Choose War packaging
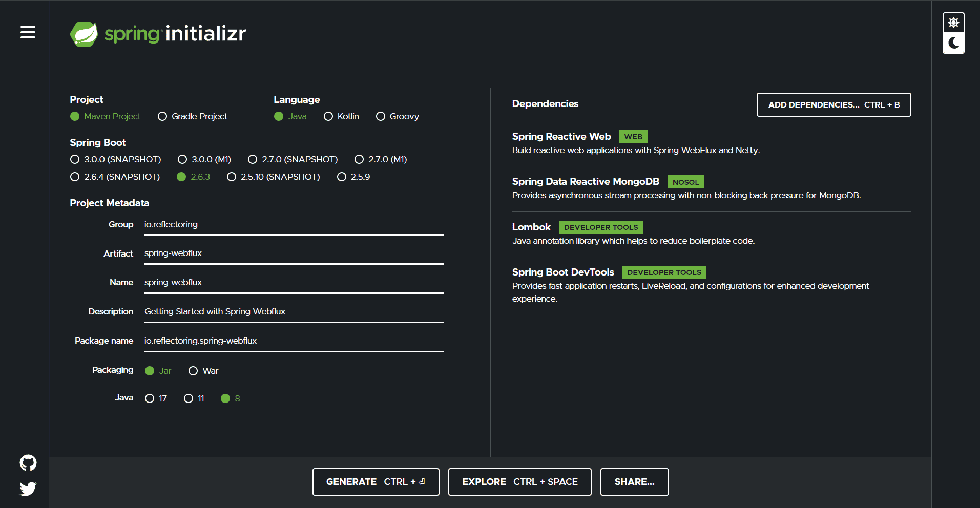Screen dimensions: 980x508 click(x=193, y=370)
